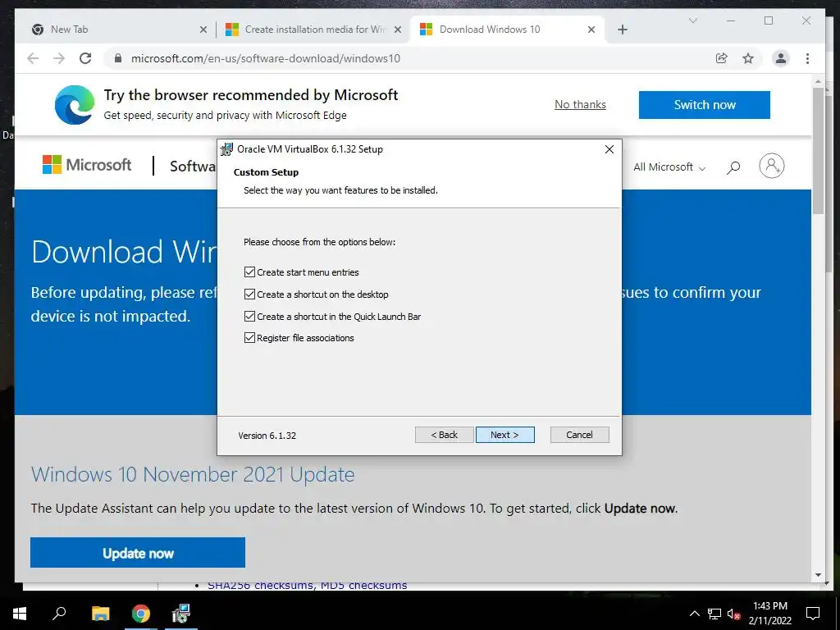
Task: Show hidden system tray icons
Action: [x=694, y=614]
